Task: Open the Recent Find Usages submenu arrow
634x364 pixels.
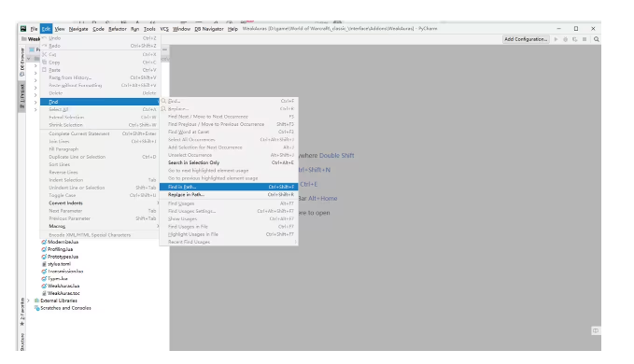Action: point(296,242)
